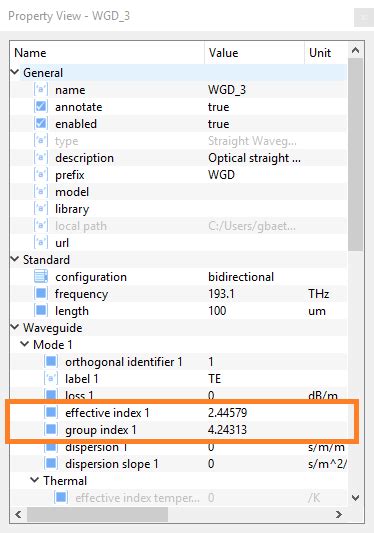The image size is (374, 533).
Task: Click the horizontal scrollbar thumb
Action: click(x=97, y=514)
